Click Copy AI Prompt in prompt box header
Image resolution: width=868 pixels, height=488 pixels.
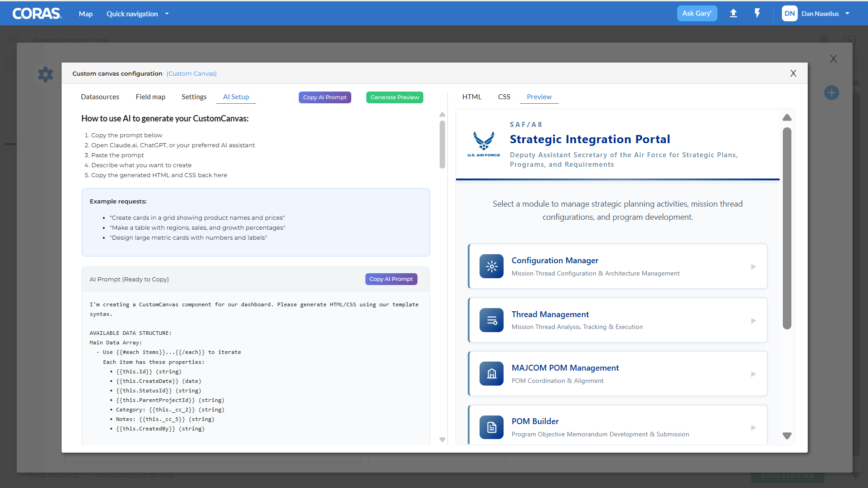point(391,279)
